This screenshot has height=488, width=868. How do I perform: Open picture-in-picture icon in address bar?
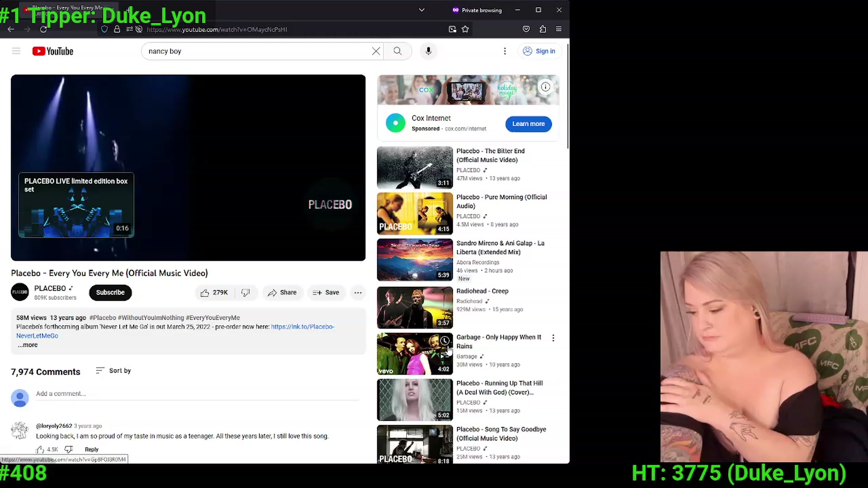point(453,29)
